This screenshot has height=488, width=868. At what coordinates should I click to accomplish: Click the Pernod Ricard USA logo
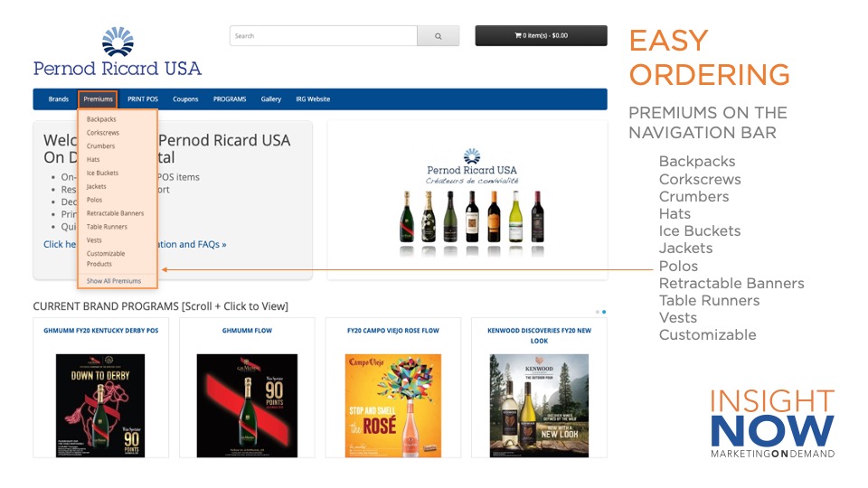point(118,52)
